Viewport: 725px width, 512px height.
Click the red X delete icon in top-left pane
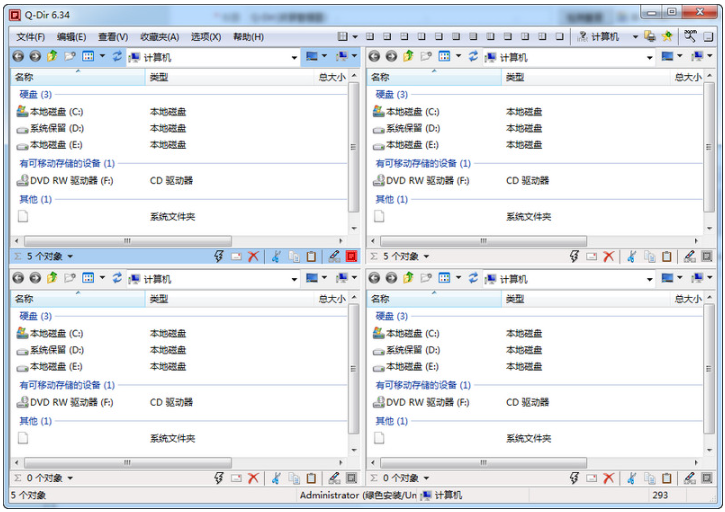tap(253, 256)
